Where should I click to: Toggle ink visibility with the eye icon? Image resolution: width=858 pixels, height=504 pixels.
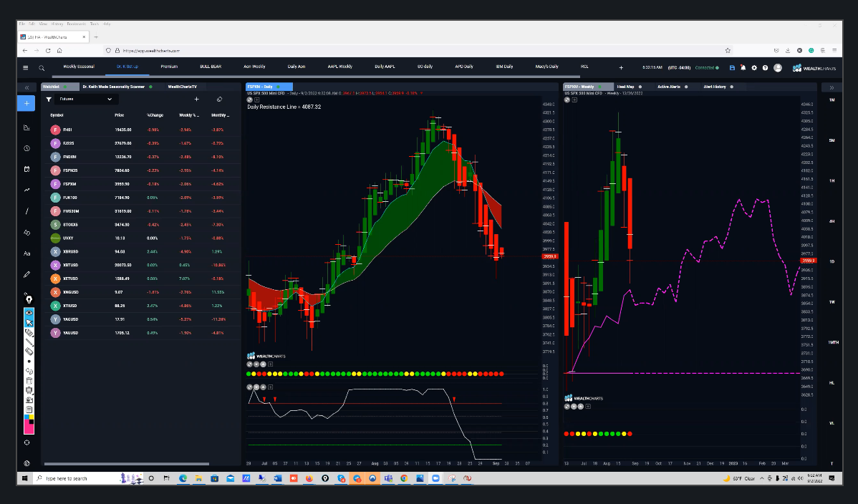[x=29, y=313]
